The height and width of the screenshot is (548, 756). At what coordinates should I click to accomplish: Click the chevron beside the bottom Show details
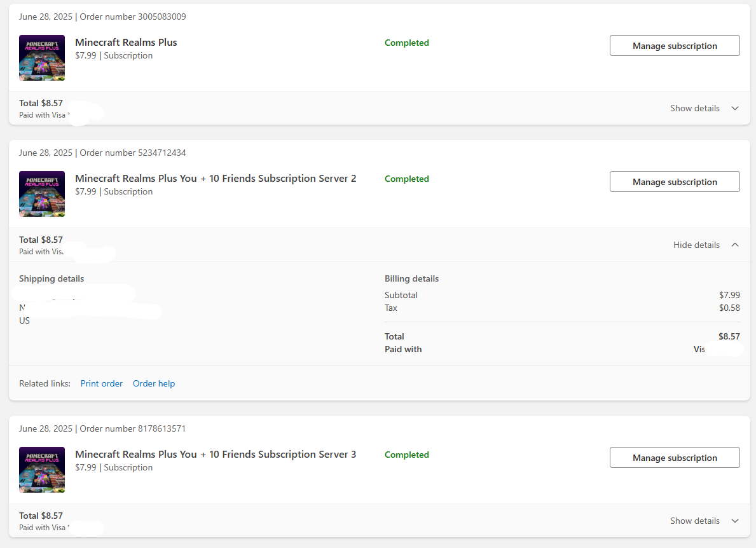pos(735,520)
